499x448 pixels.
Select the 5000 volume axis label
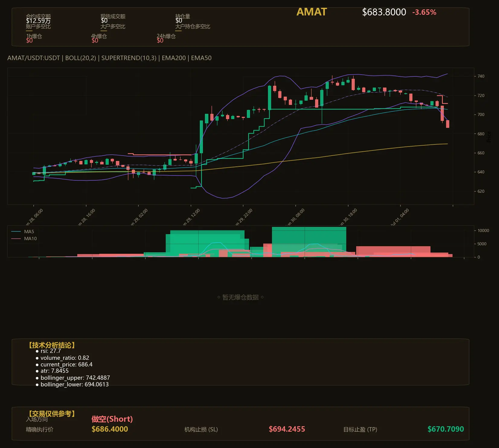click(482, 244)
